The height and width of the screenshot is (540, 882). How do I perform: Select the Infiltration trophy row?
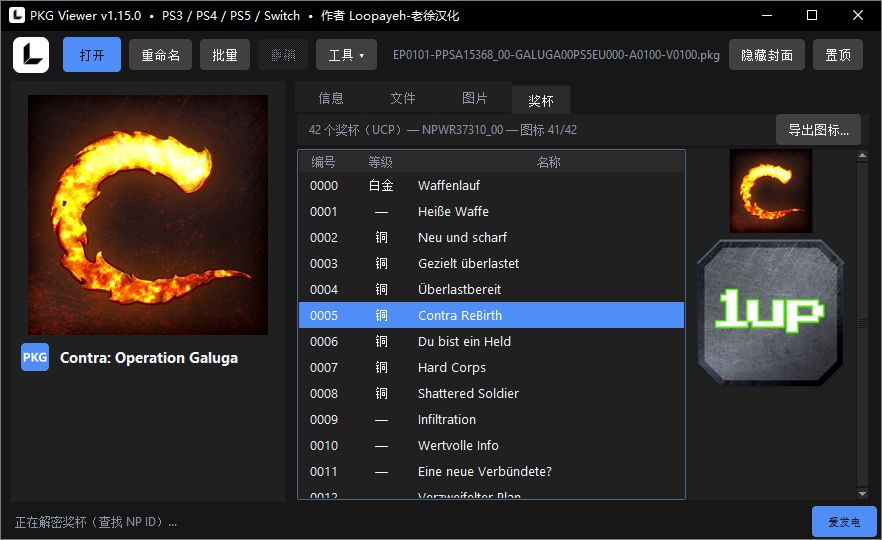click(491, 419)
